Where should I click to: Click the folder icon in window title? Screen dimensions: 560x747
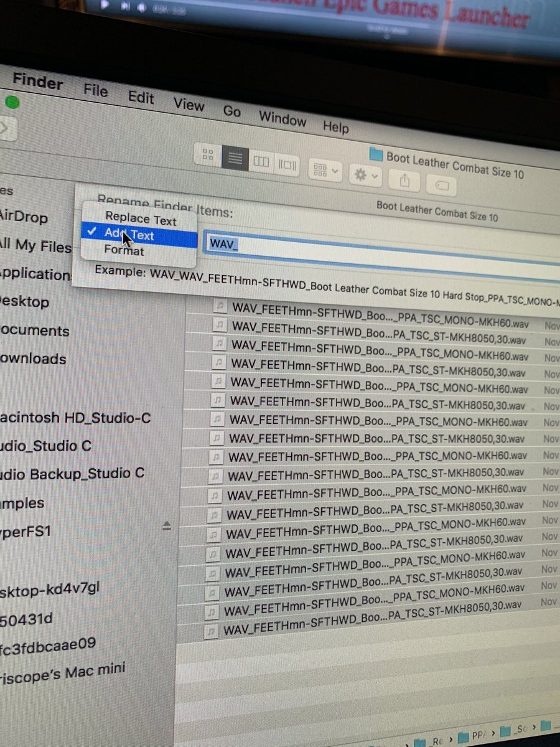(376, 154)
